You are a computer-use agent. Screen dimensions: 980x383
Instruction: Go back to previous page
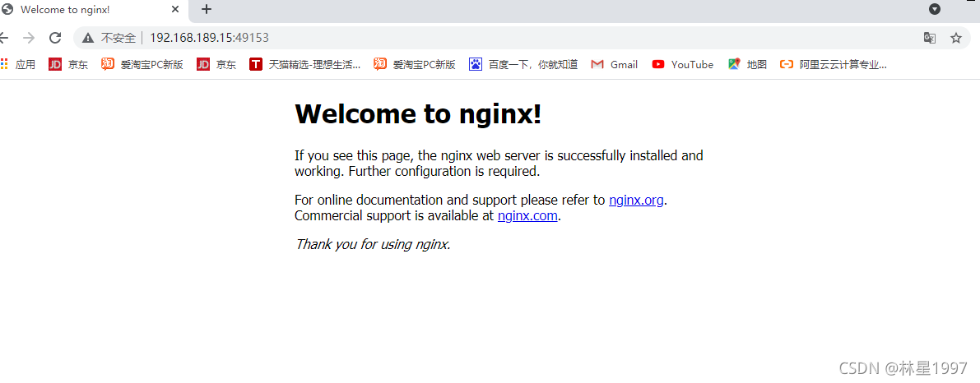(x=4, y=38)
